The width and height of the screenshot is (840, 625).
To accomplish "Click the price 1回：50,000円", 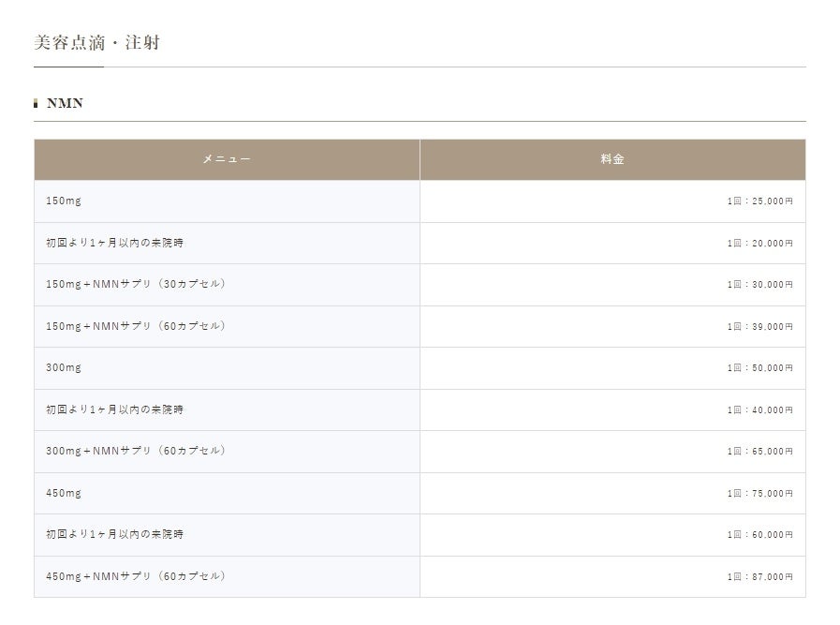I will click(x=759, y=368).
